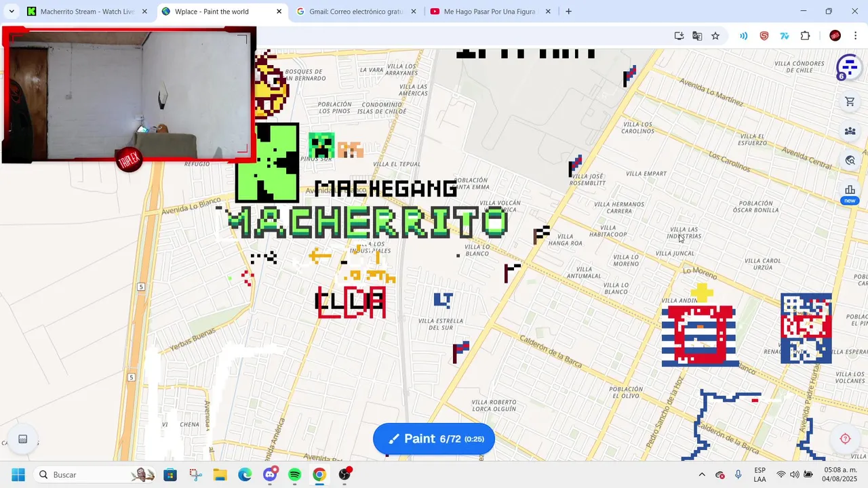Open Microsoft Edge from taskbar
The image size is (868, 488).
[245, 474]
